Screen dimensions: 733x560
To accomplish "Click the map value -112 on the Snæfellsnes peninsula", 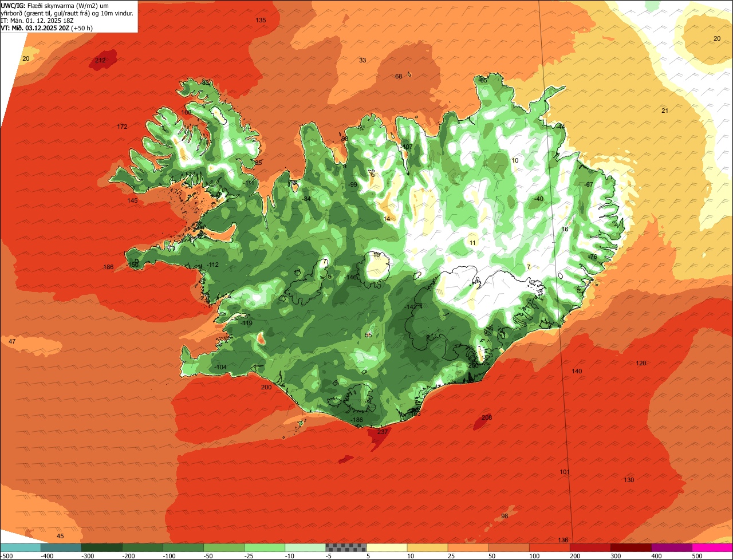I will click(x=213, y=265).
